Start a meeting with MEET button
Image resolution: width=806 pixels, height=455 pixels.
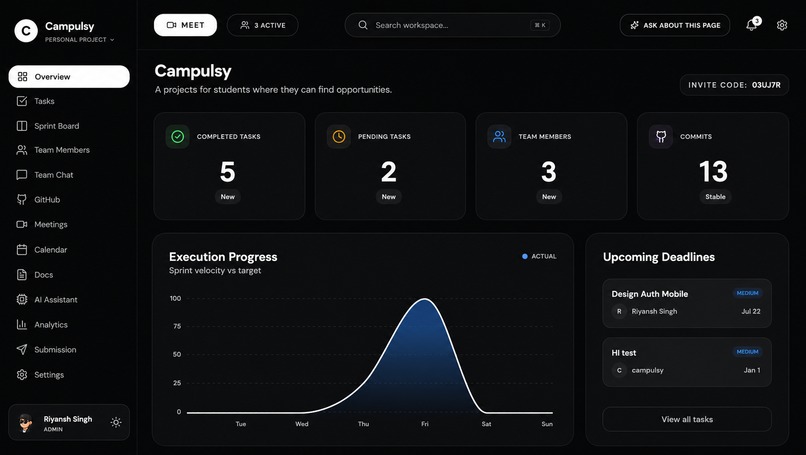pos(185,25)
